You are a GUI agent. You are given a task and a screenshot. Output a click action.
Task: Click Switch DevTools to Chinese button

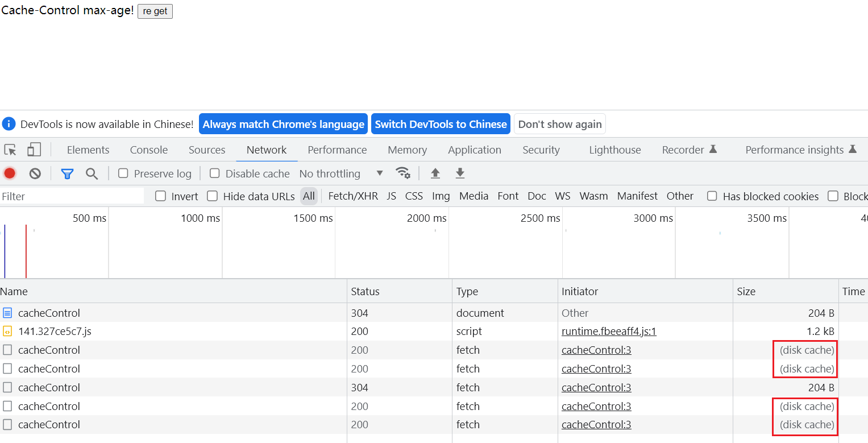click(441, 124)
